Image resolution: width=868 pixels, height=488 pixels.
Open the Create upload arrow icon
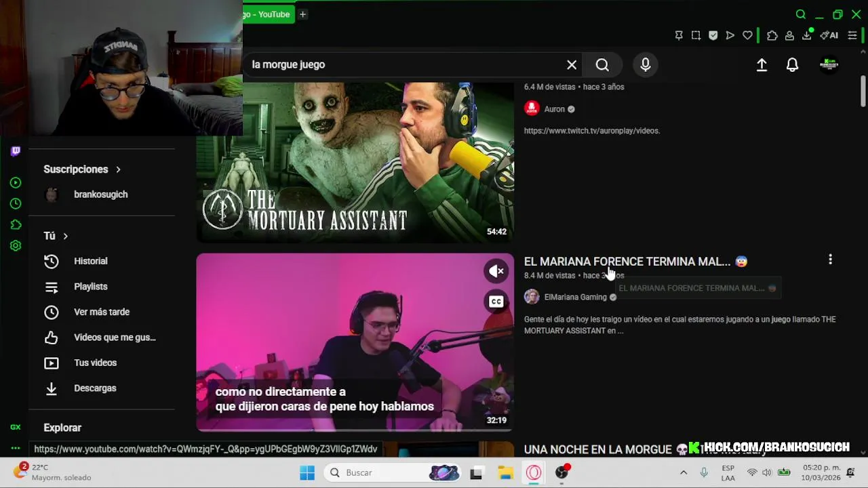(x=762, y=64)
